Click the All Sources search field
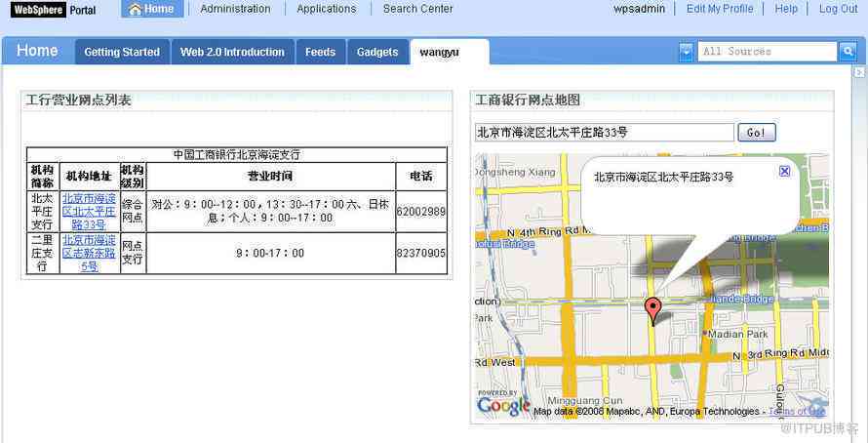Image resolution: width=868 pixels, height=443 pixels. click(x=768, y=52)
